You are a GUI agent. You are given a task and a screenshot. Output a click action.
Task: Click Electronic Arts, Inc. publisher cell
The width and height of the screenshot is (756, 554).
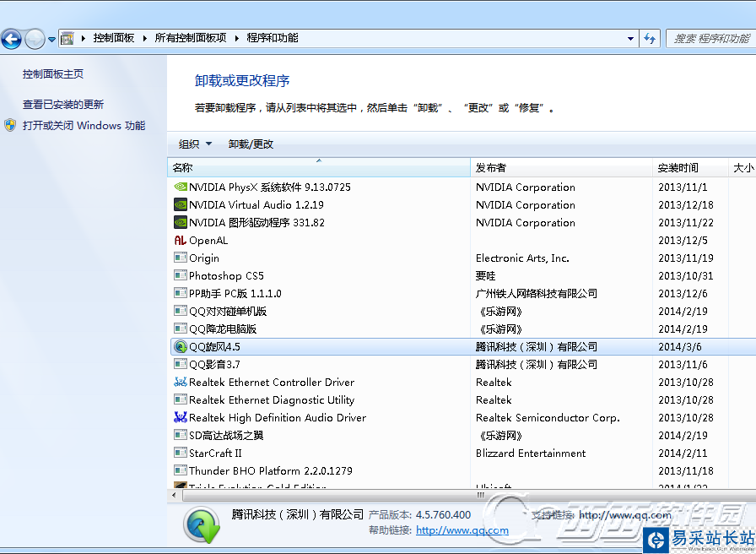click(x=522, y=258)
